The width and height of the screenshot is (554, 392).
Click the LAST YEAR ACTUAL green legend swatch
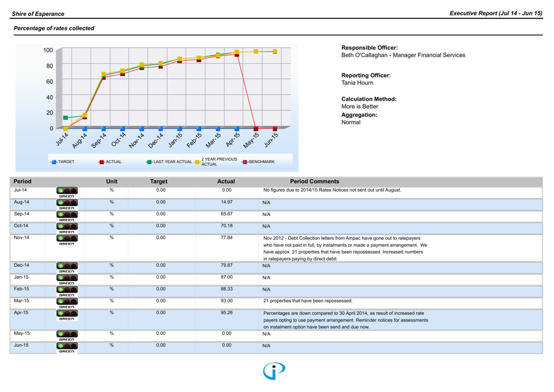tap(149, 162)
